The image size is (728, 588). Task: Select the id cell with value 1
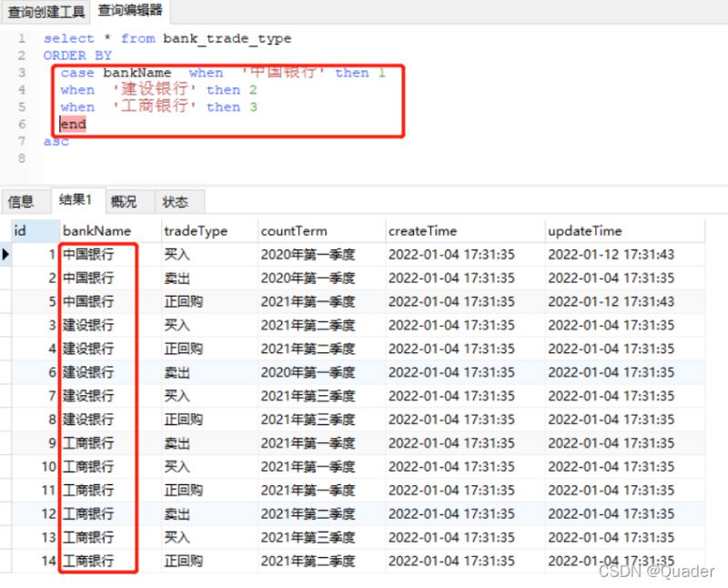[35, 255]
